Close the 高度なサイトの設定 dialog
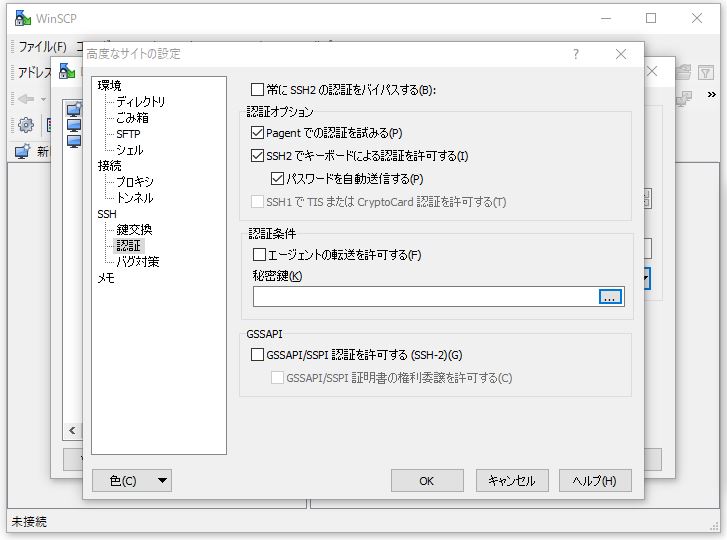 pos(621,54)
